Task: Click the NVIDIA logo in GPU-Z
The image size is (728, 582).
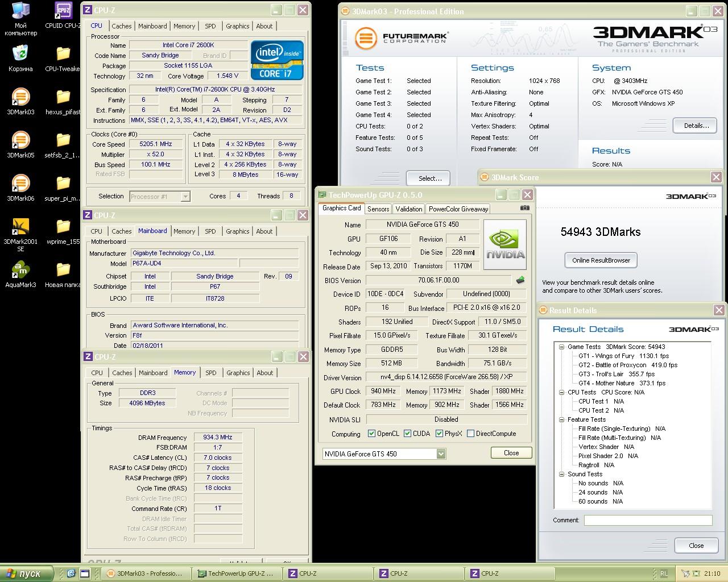Action: [x=505, y=244]
